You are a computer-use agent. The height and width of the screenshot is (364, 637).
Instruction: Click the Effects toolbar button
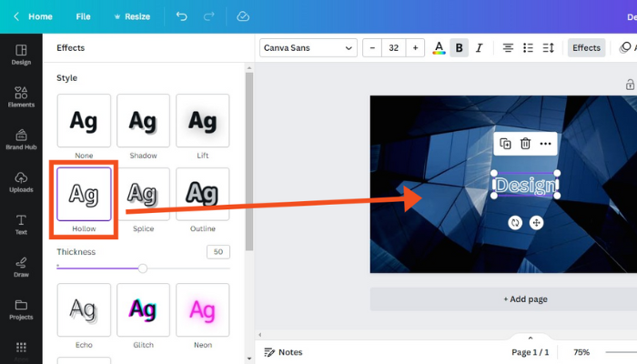point(586,48)
